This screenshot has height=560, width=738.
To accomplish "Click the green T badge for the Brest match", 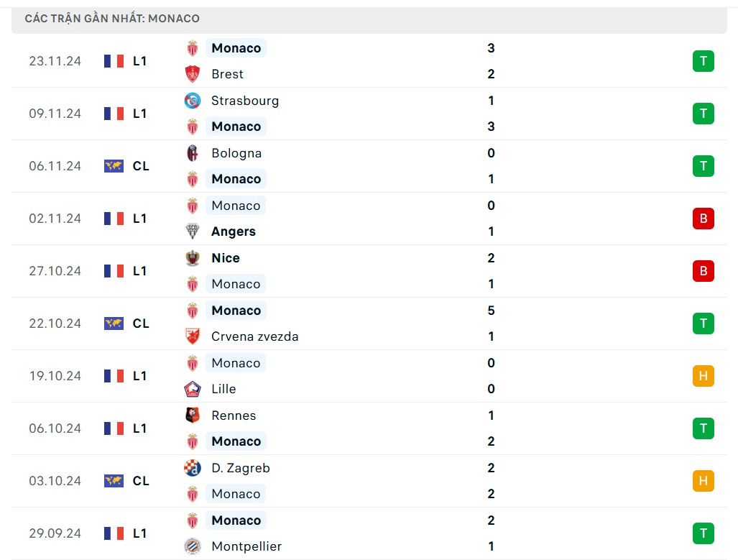I will tap(703, 61).
